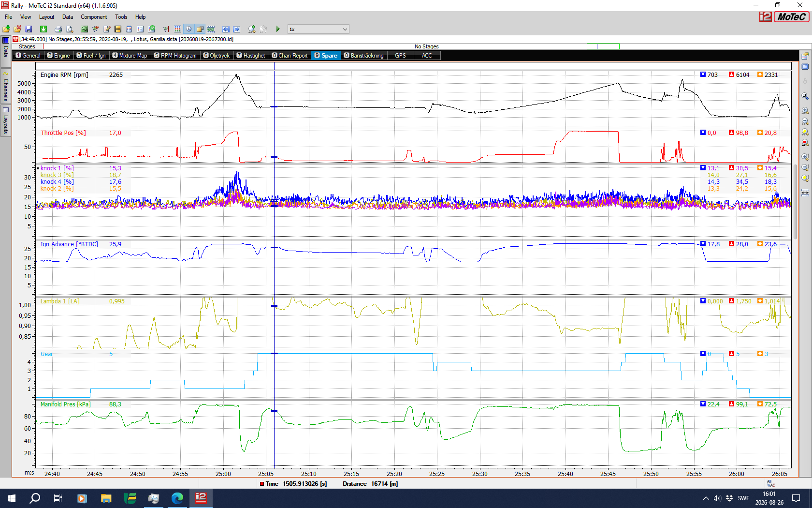Viewport: 812px width, 508px height.
Task: Click the graph properties icon in right toolbar
Action: [805, 56]
